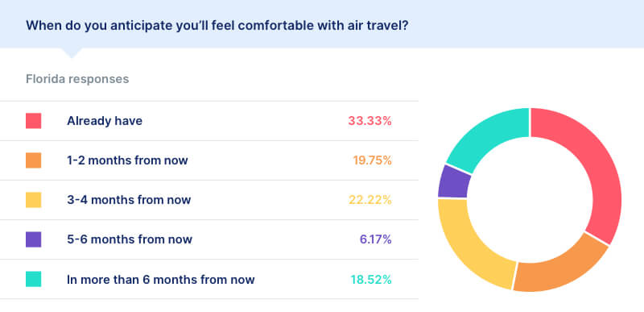
Task: Click the air travel question heading
Action: click(x=217, y=26)
